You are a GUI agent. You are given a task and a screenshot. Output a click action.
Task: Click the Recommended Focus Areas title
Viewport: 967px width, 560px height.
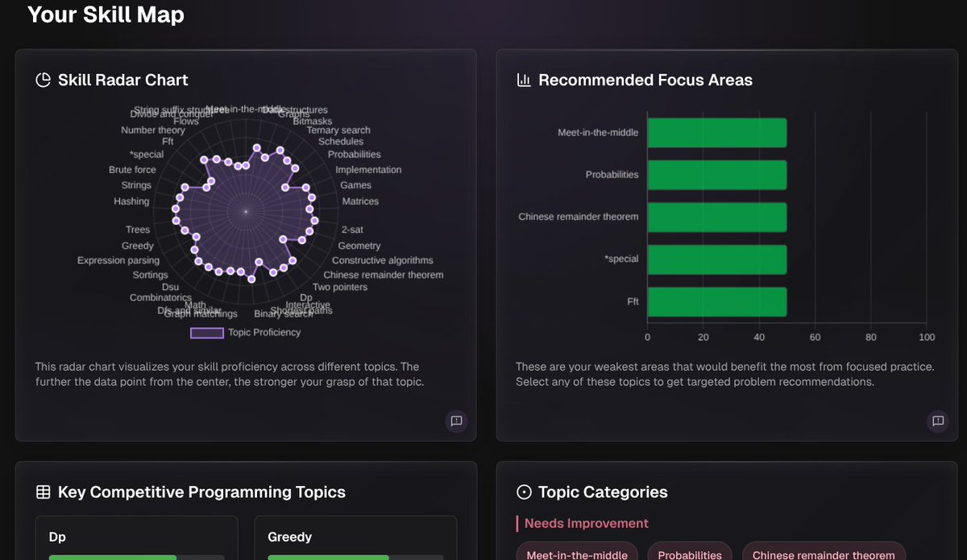(x=645, y=80)
